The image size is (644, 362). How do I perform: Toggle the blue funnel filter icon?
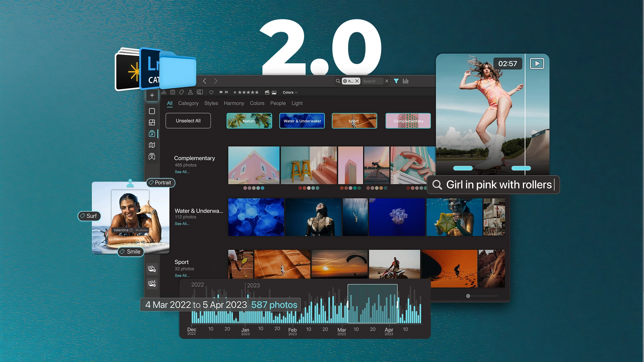(396, 81)
